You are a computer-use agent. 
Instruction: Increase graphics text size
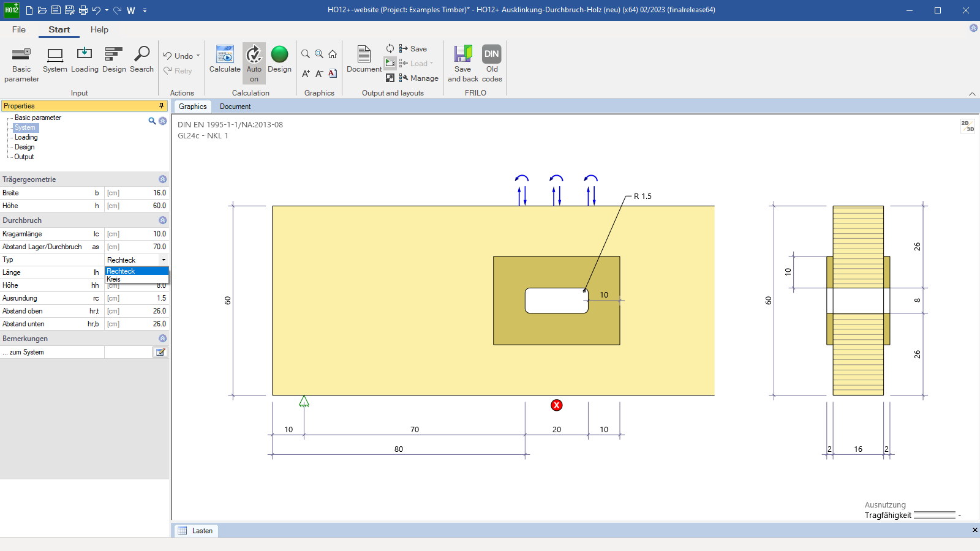306,73
